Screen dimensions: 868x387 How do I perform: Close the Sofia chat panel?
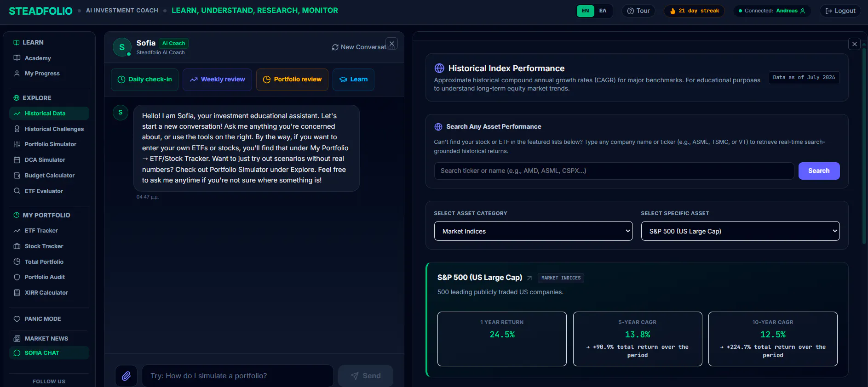coord(392,44)
